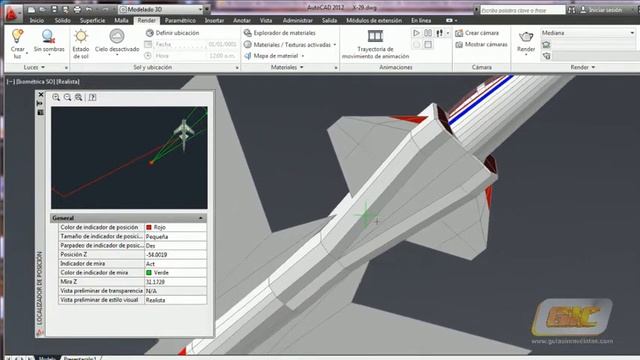Image resolution: width=640 pixels, height=360 pixels.
Task: Open the Modelado 3D workspace dropdown
Action: pos(161,9)
